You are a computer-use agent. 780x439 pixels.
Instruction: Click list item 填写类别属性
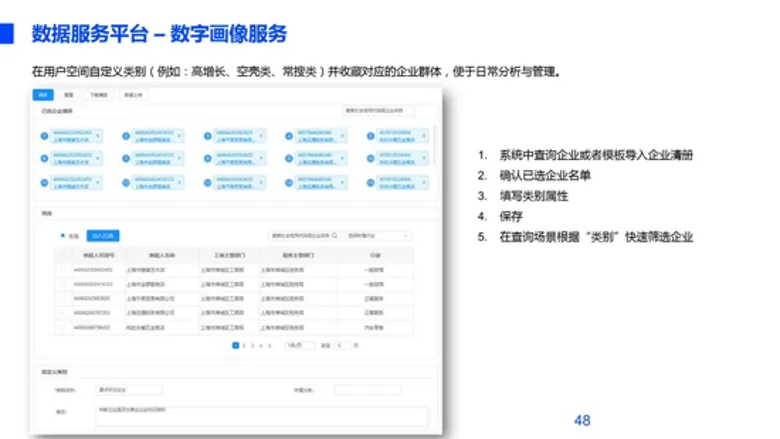[533, 196]
